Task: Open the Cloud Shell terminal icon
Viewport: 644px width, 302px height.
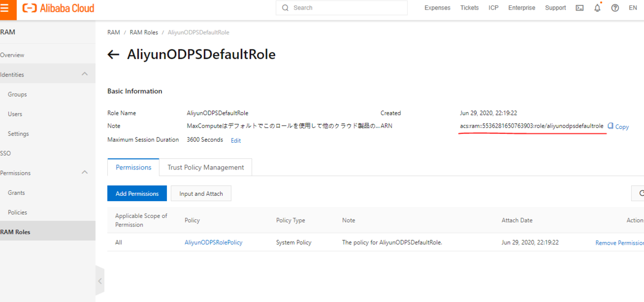Action: coord(580,8)
